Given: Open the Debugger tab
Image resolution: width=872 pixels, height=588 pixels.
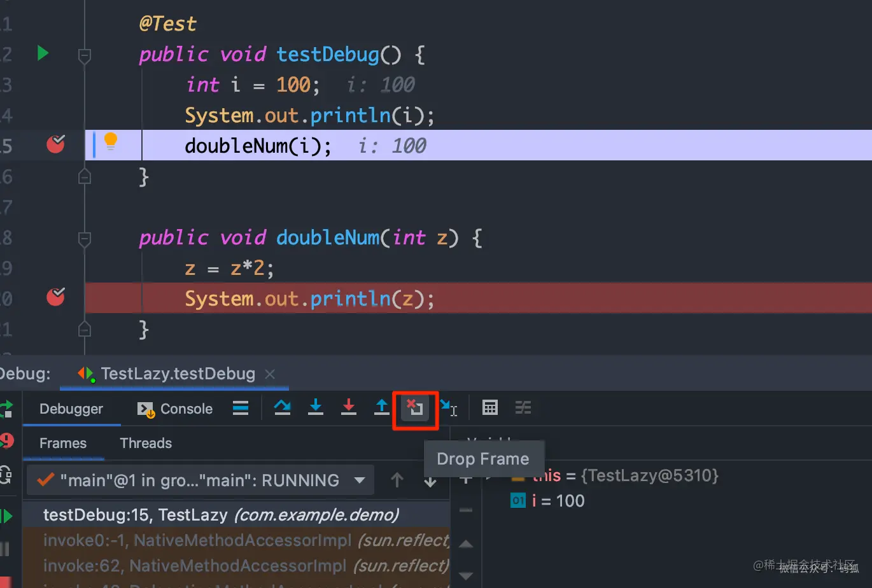Looking at the screenshot, I should [x=71, y=409].
